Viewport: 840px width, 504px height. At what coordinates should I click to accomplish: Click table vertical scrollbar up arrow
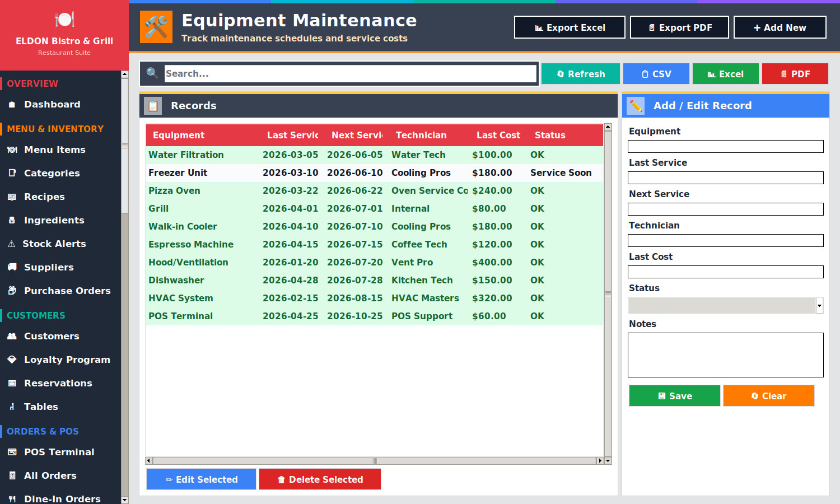click(x=608, y=127)
